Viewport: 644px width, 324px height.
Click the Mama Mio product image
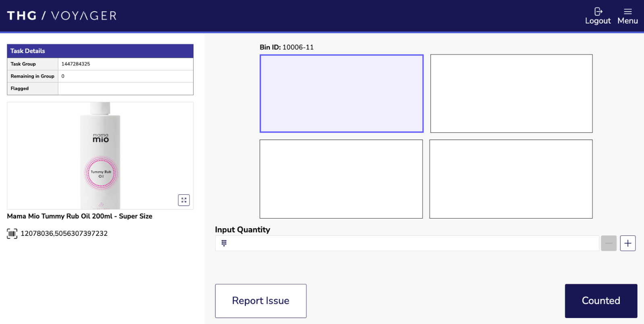100,156
